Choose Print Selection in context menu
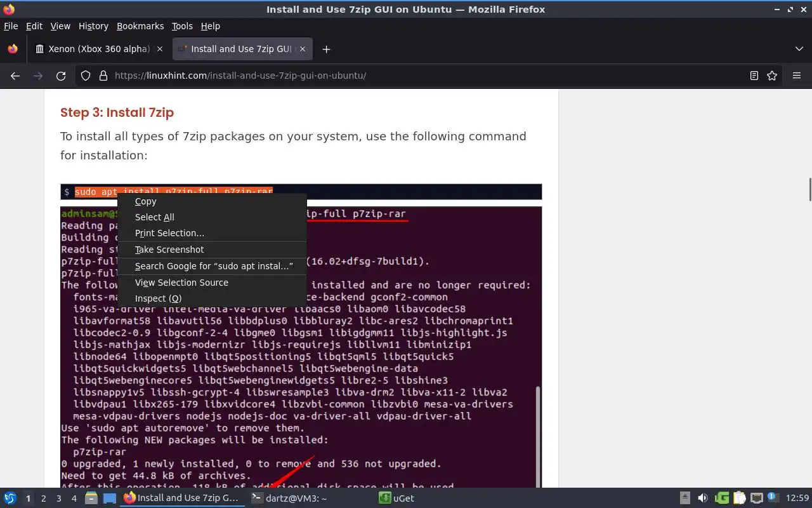812x508 pixels. pyautogui.click(x=212, y=233)
